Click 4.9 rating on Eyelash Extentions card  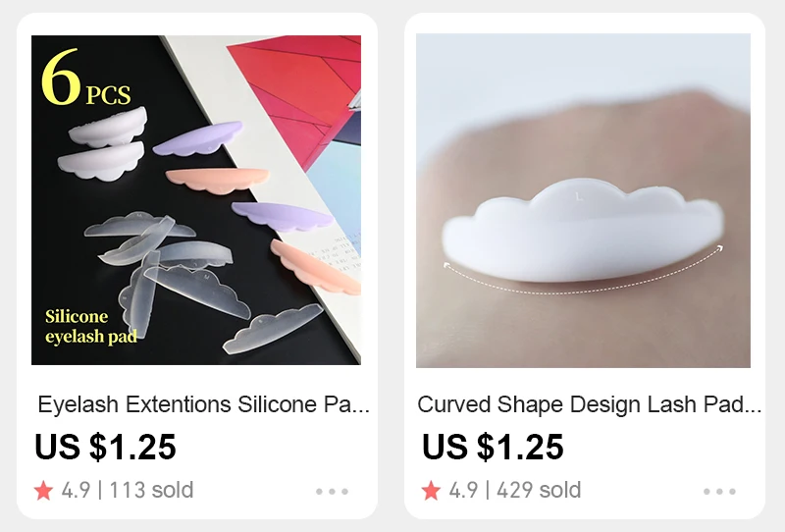pos(77,491)
